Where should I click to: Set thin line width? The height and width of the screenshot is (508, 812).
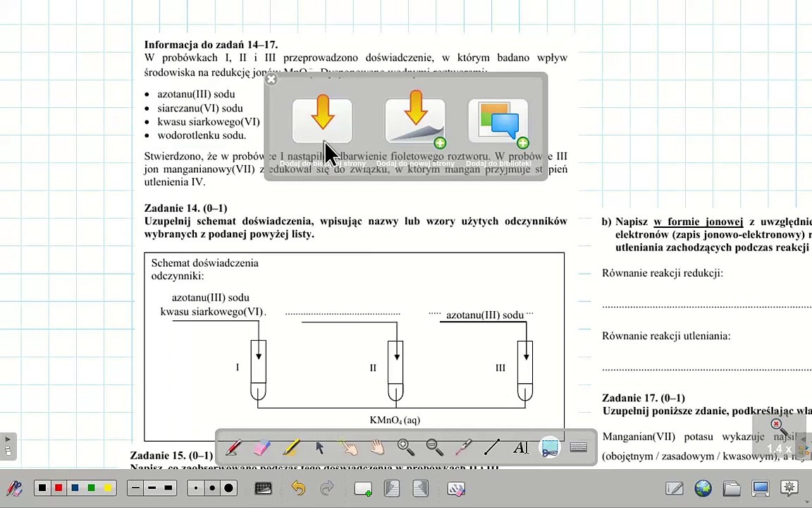tap(135, 488)
